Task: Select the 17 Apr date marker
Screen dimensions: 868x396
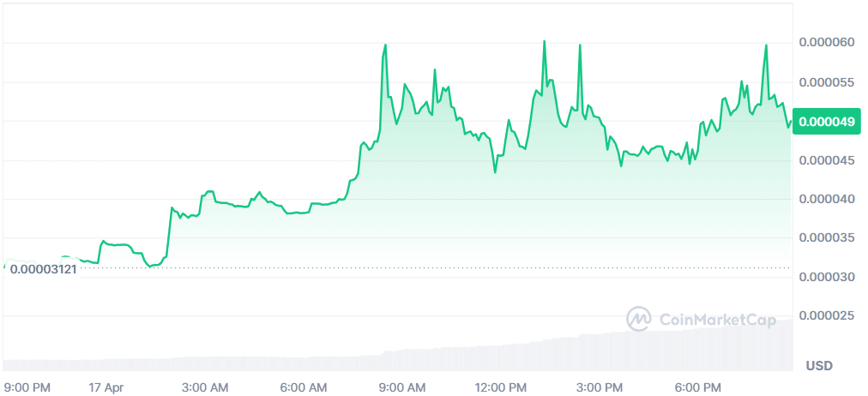Action: pos(106,387)
